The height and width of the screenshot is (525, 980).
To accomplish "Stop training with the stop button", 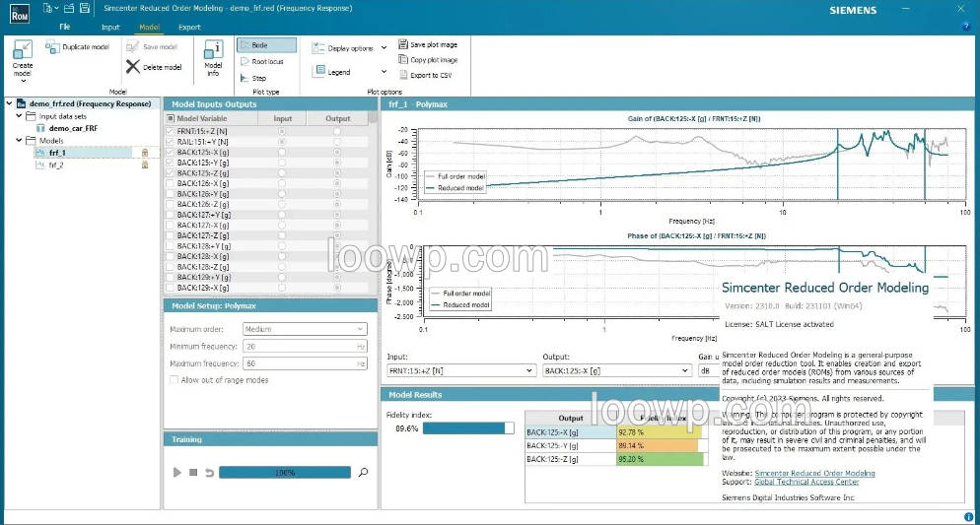I will pos(193,473).
